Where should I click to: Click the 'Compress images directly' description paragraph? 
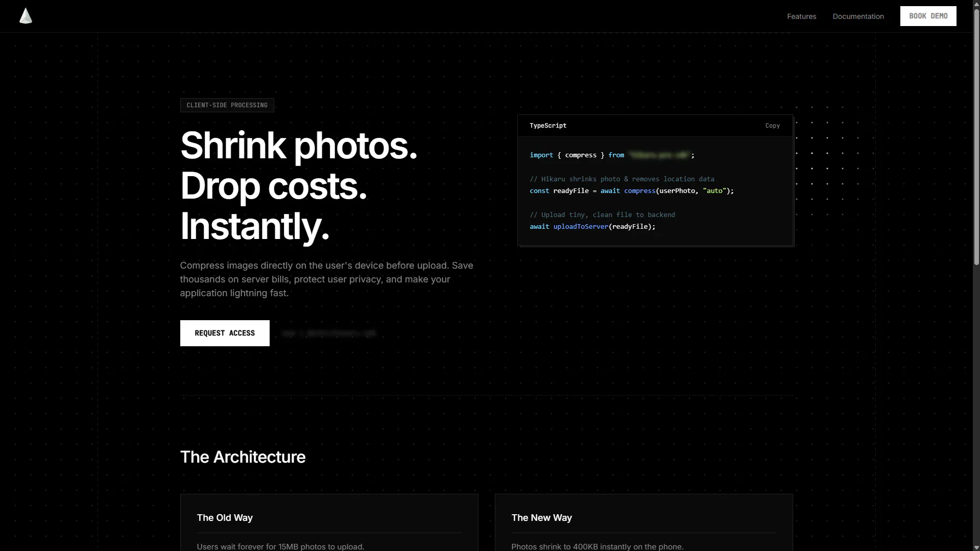pos(326,279)
